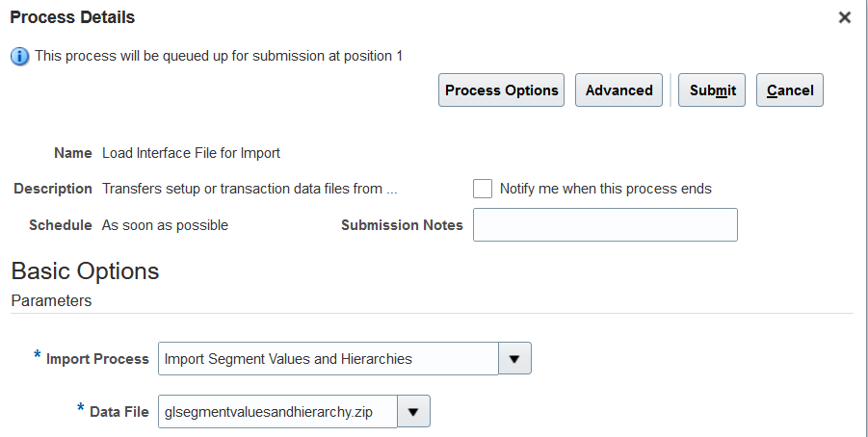Image resolution: width=868 pixels, height=437 pixels.
Task: Click the required asterisk beside Import Process
Action: tap(37, 354)
